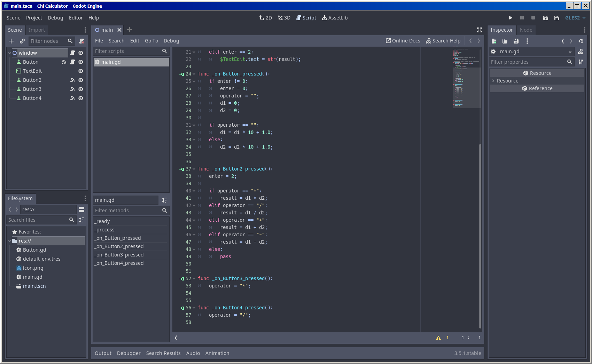Toggle distraction-free mode expand icon

click(x=480, y=30)
